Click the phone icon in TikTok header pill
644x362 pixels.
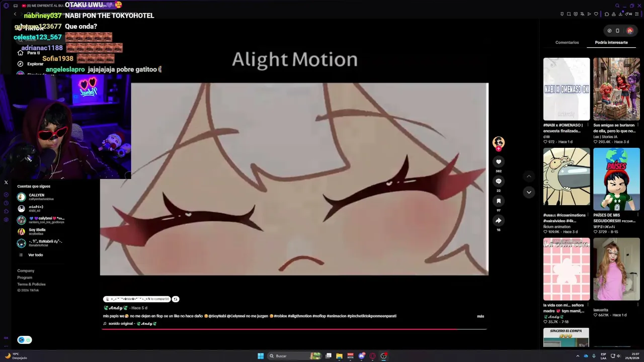(x=617, y=31)
